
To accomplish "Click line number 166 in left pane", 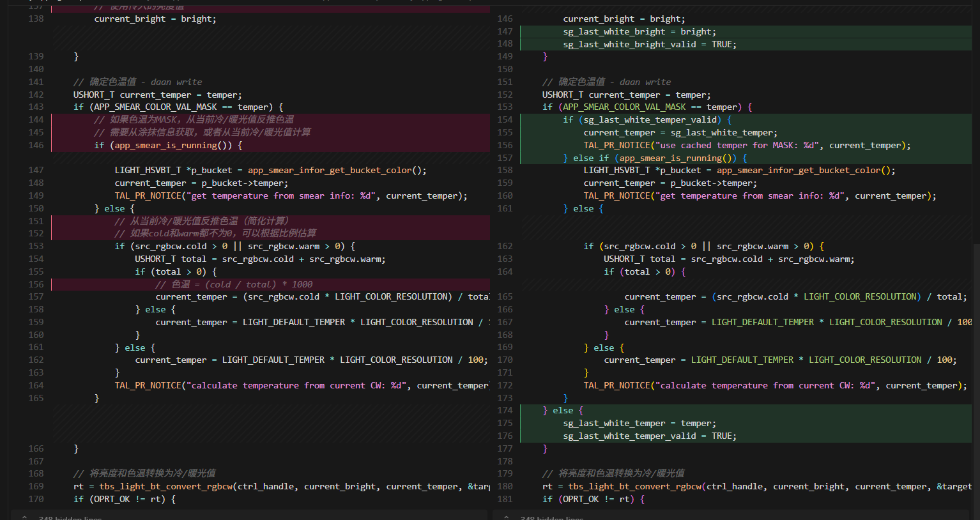I will point(36,448).
